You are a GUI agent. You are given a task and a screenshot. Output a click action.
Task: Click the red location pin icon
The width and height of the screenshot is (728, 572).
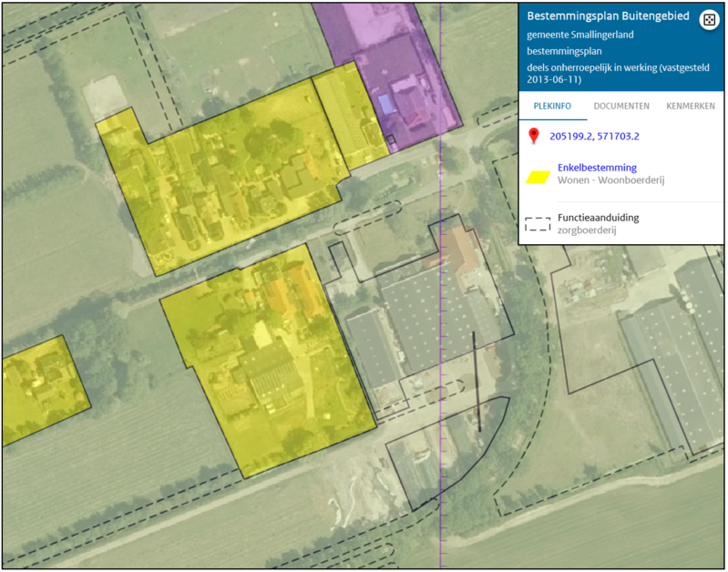534,136
